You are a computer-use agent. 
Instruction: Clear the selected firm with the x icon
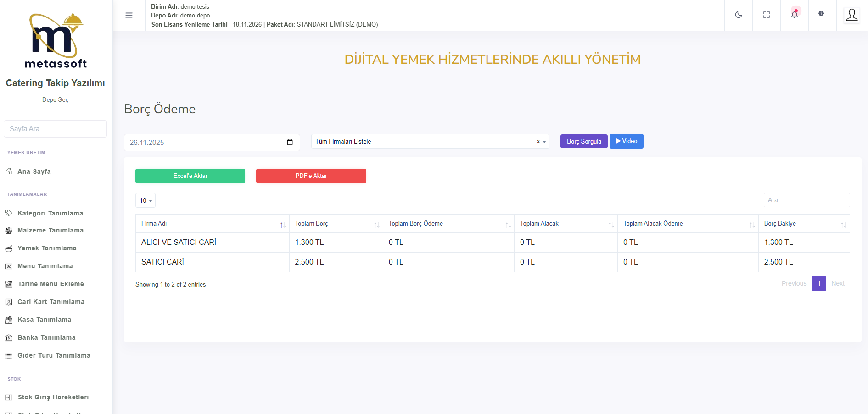tap(538, 142)
